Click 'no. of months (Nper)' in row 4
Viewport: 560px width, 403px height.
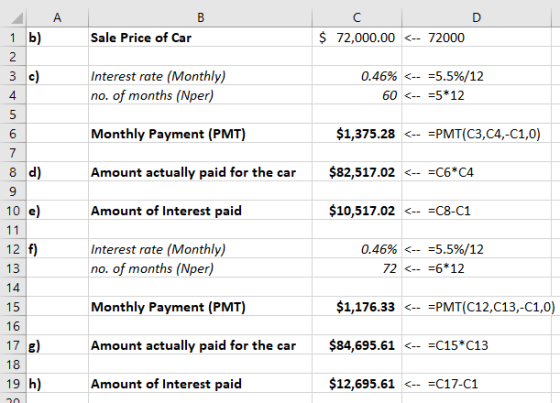tap(152, 95)
